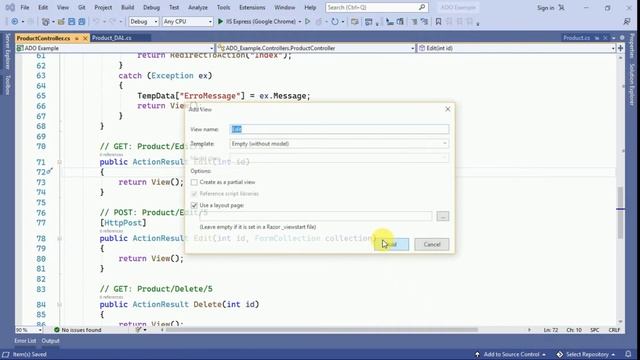Open the New Project toolbar icon
This screenshot has height=360, width=640.
tap(46, 22)
